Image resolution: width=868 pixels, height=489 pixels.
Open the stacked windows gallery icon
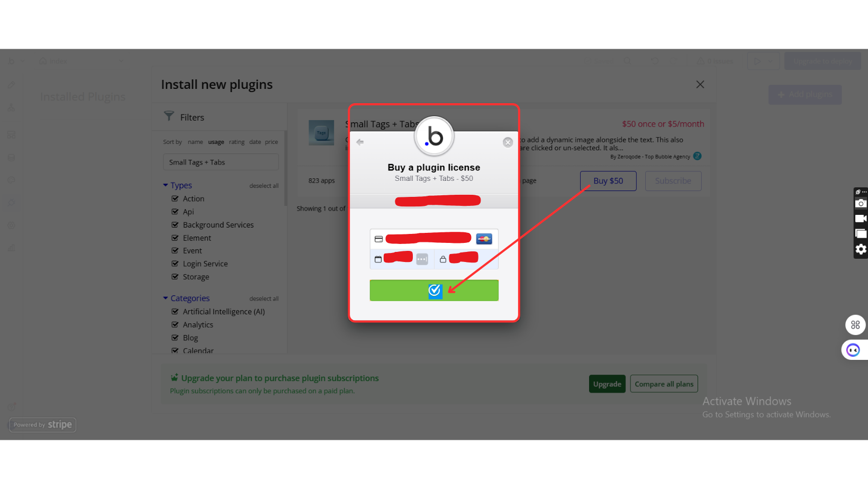point(861,233)
